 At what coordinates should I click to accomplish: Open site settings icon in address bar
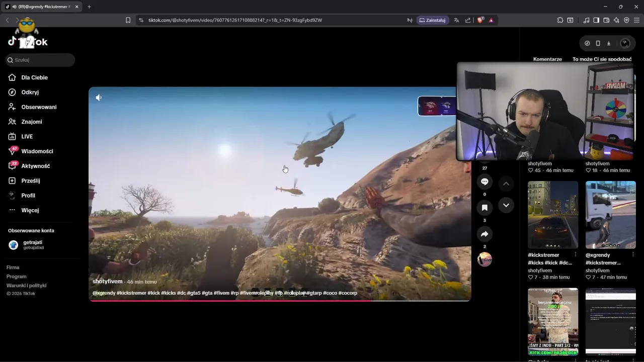(141, 20)
